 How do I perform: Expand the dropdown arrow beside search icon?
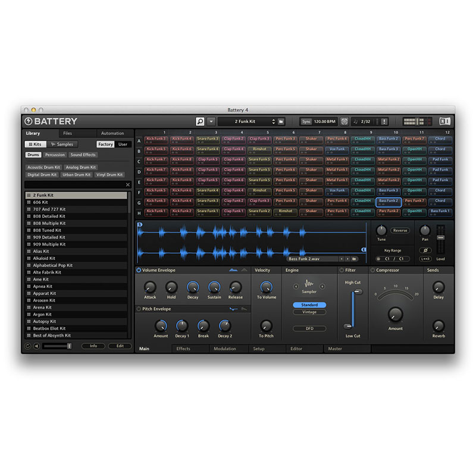[211, 121]
